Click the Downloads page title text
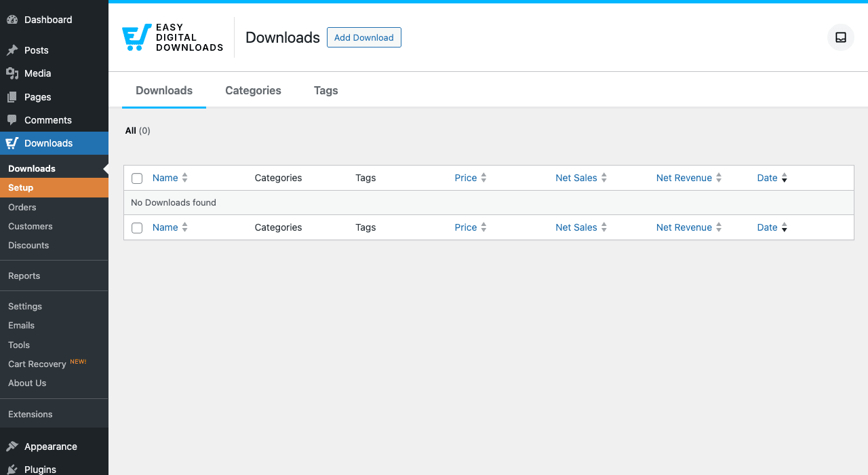Image resolution: width=868 pixels, height=475 pixels. coord(283,37)
